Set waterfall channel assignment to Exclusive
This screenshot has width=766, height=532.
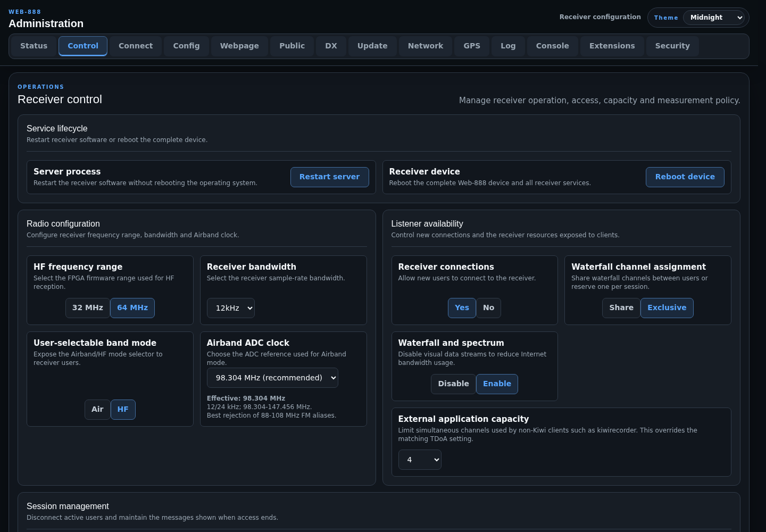pos(667,308)
